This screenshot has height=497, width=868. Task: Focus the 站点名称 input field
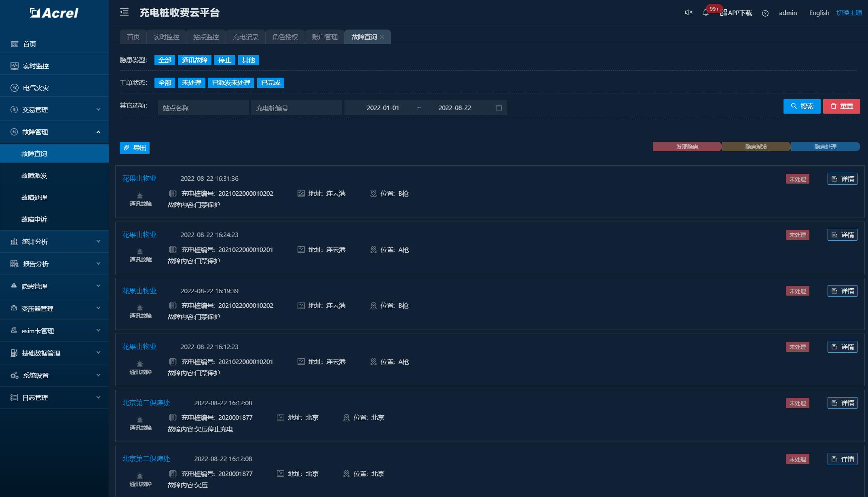(x=203, y=108)
